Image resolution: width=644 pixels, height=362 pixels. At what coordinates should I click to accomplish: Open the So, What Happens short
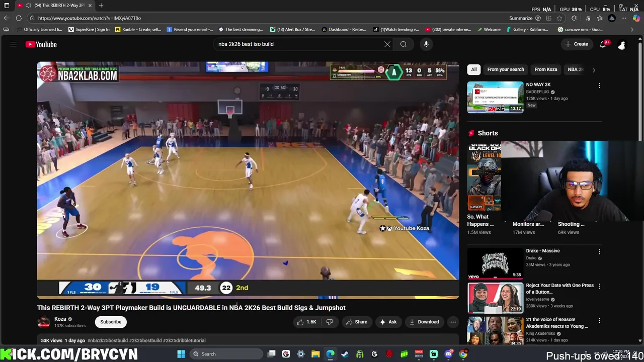pyautogui.click(x=484, y=178)
